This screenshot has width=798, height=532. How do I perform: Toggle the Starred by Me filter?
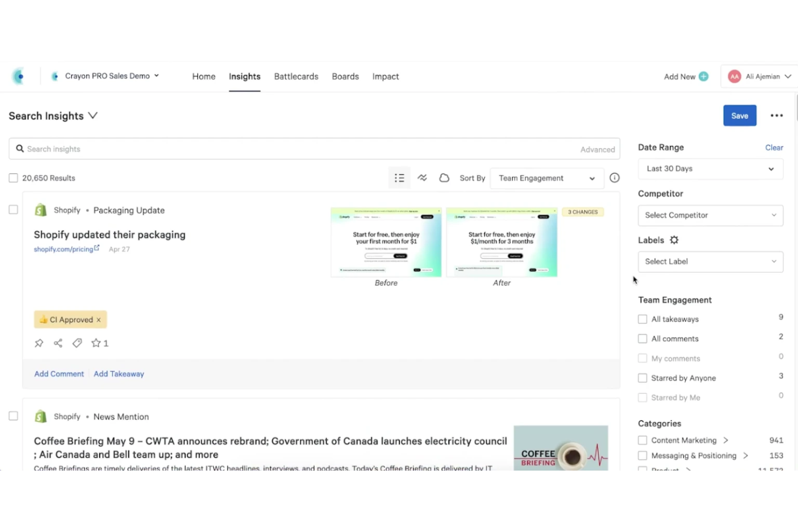642,397
